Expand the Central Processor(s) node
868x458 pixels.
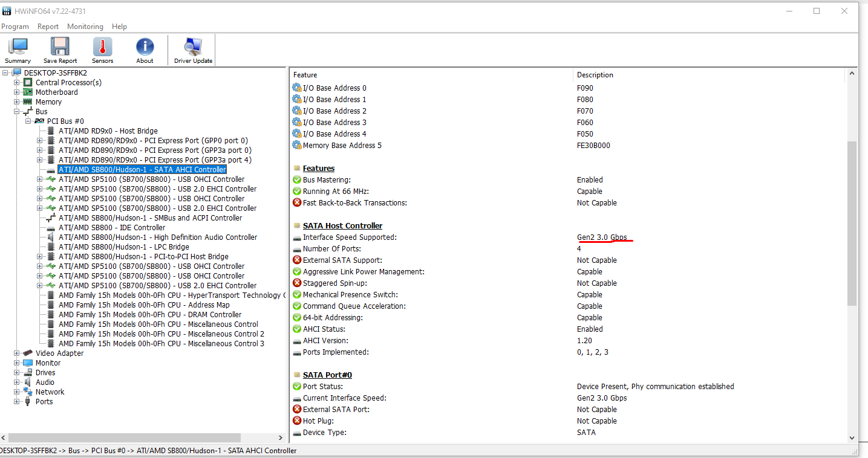click(x=17, y=82)
